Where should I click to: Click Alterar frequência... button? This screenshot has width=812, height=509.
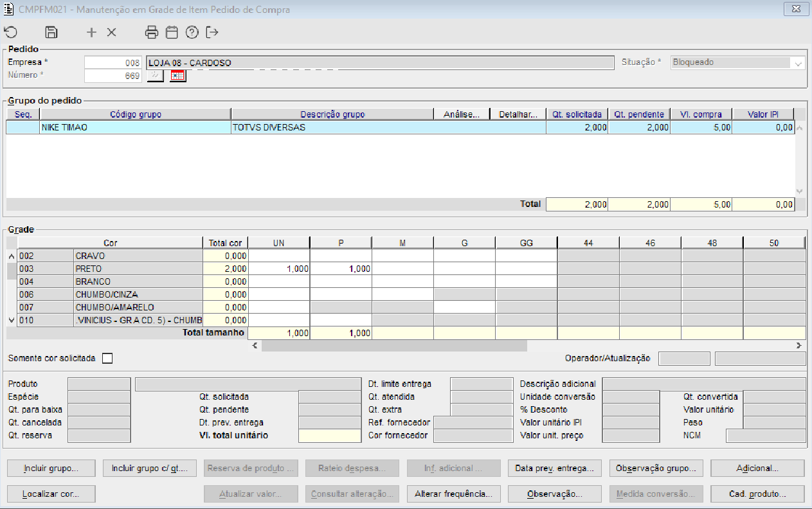(x=453, y=494)
